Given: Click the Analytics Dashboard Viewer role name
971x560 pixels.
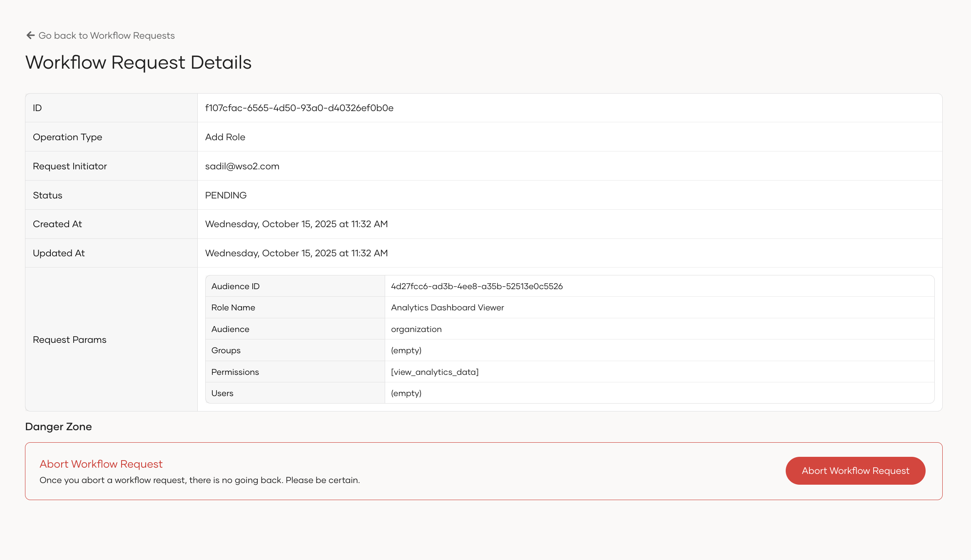Looking at the screenshot, I should point(447,308).
